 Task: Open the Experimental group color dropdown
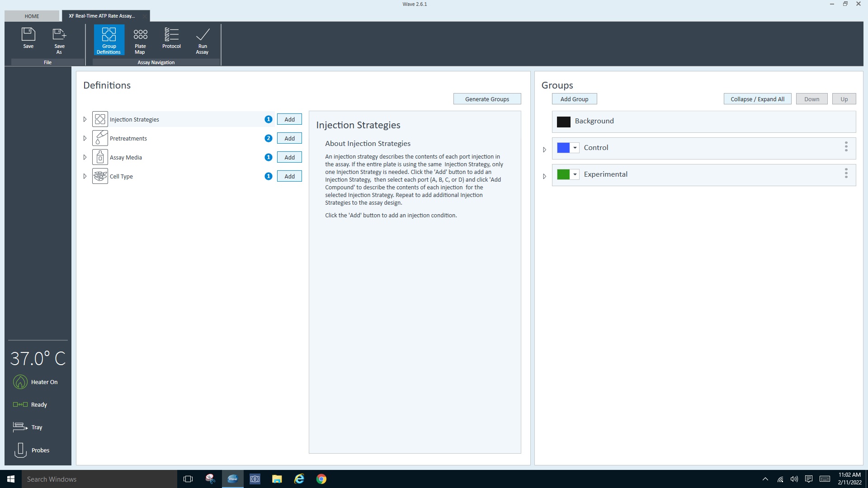click(x=575, y=174)
